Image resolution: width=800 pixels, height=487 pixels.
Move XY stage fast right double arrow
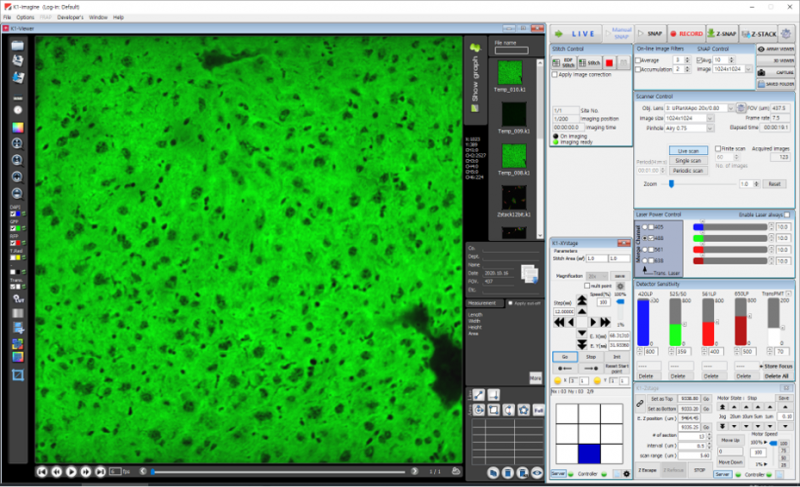pyautogui.click(x=606, y=322)
